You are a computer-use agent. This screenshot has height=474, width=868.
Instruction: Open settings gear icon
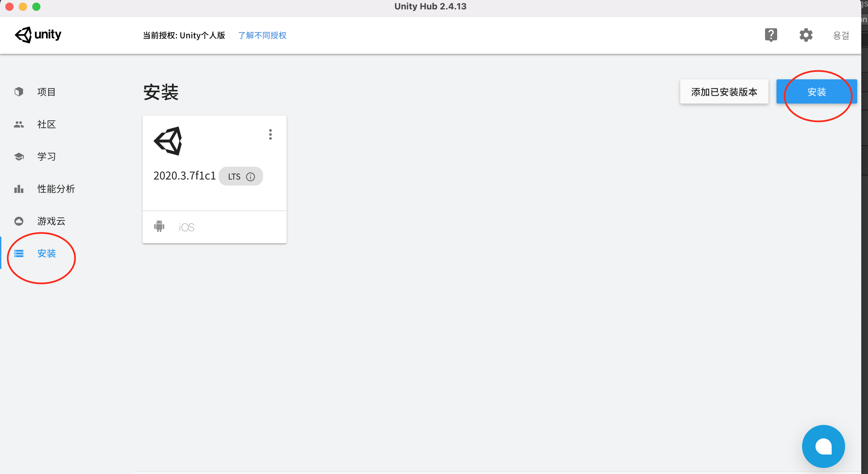tap(806, 35)
